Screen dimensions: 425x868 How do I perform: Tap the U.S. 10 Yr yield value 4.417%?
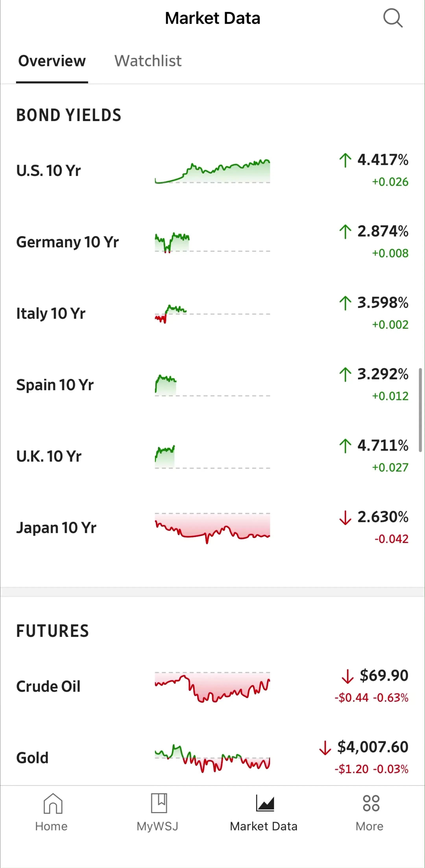(383, 160)
